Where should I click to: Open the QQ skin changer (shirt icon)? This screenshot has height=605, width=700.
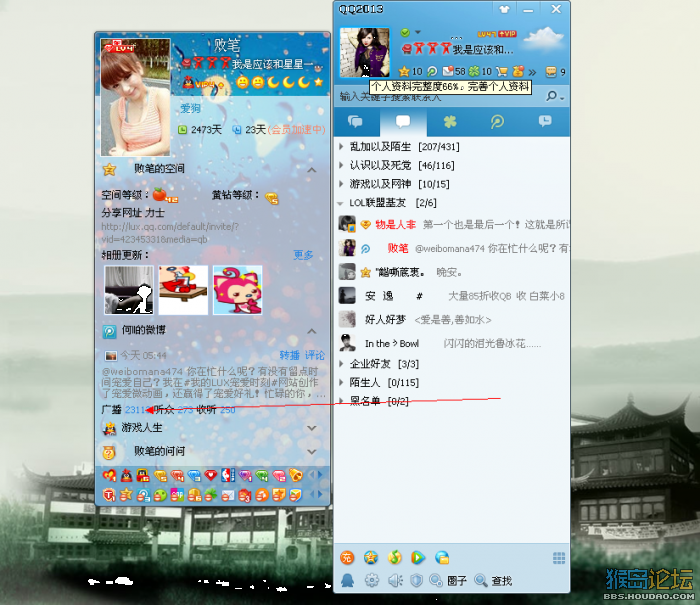(x=504, y=9)
